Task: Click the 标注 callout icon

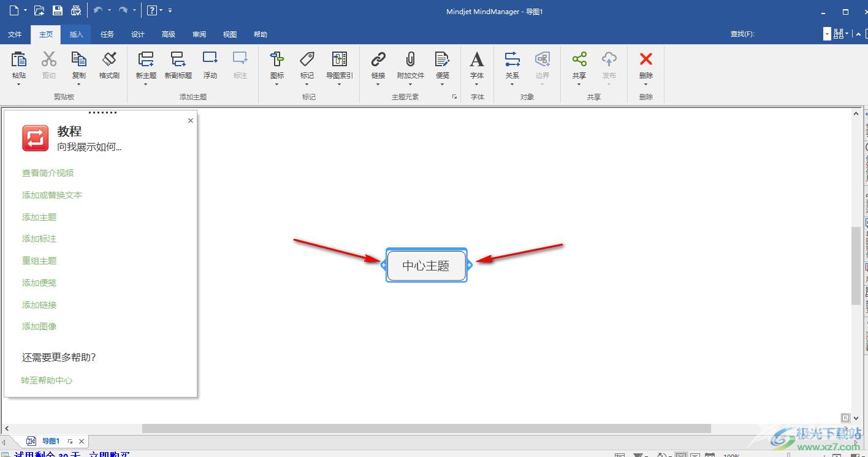Action: 240,59
